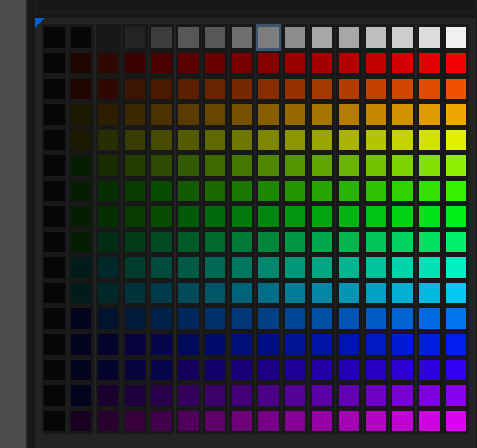Pick the brightest indigo swatch
Viewport: 477px width, 448px height.
[x=456, y=370]
